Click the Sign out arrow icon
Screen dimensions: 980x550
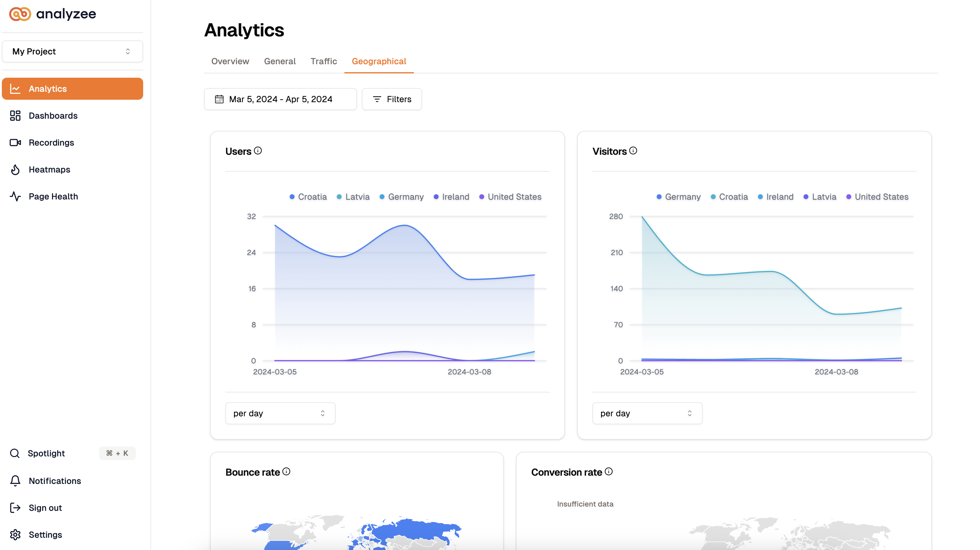(x=15, y=508)
